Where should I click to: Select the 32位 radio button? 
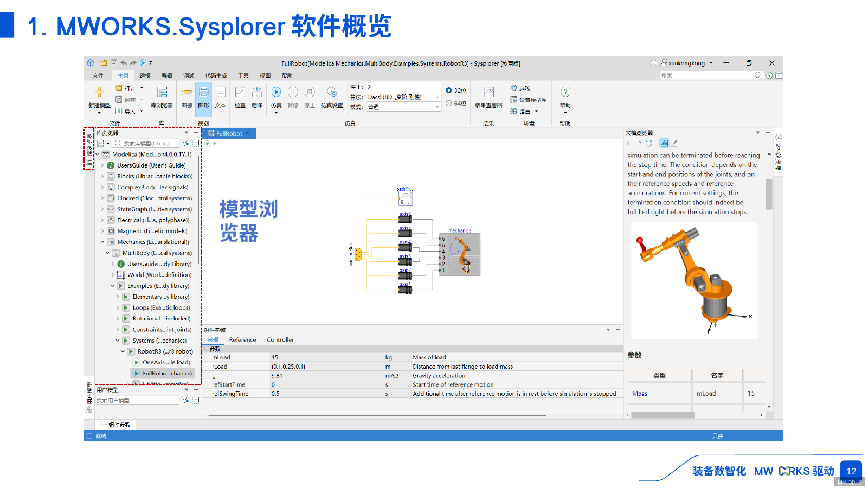tap(448, 90)
